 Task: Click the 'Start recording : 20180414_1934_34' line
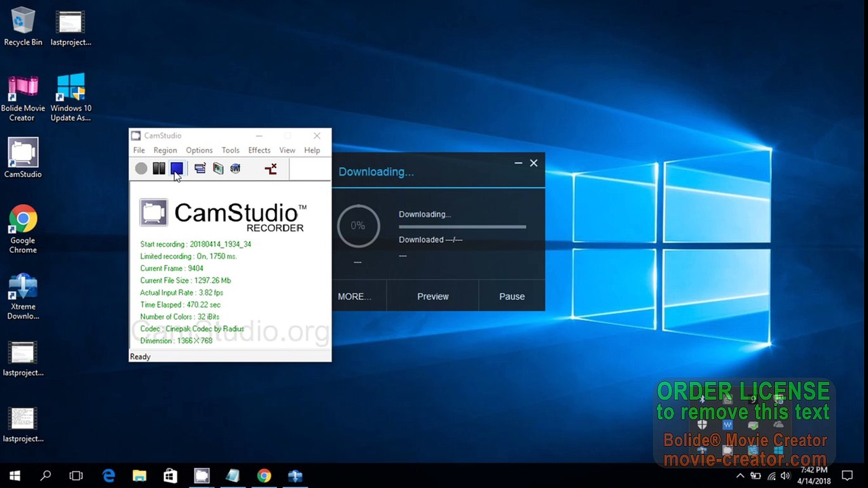[196, 244]
